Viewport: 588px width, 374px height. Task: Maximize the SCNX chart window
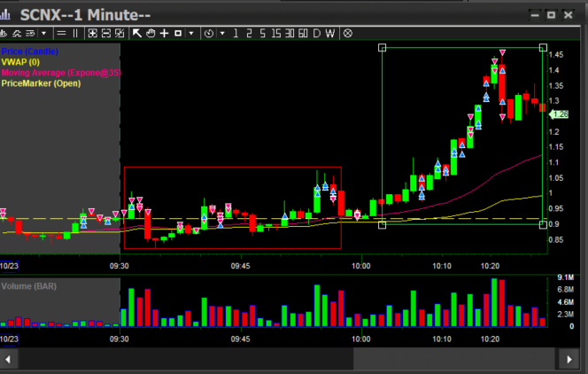(551, 15)
